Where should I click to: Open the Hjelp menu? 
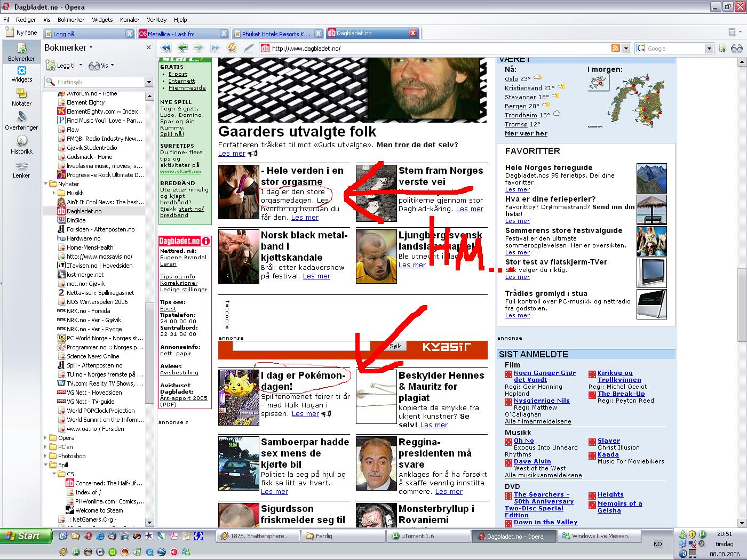click(x=180, y=20)
